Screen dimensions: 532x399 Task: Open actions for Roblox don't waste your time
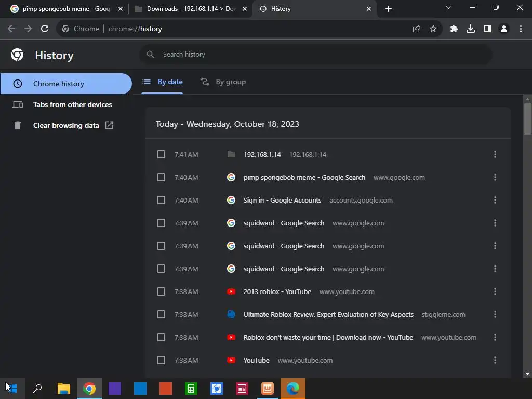tap(495, 337)
